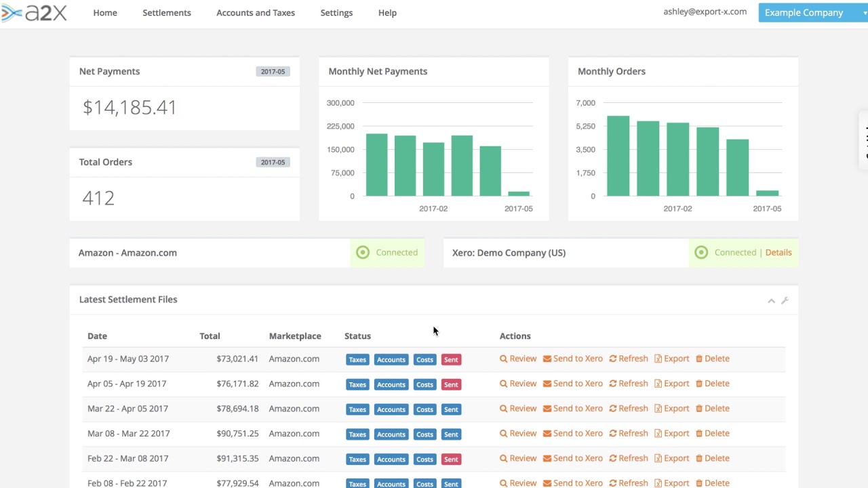Delete the Feb 22 - Mar 08 settlement
The width and height of the screenshot is (868, 488).
click(x=712, y=458)
